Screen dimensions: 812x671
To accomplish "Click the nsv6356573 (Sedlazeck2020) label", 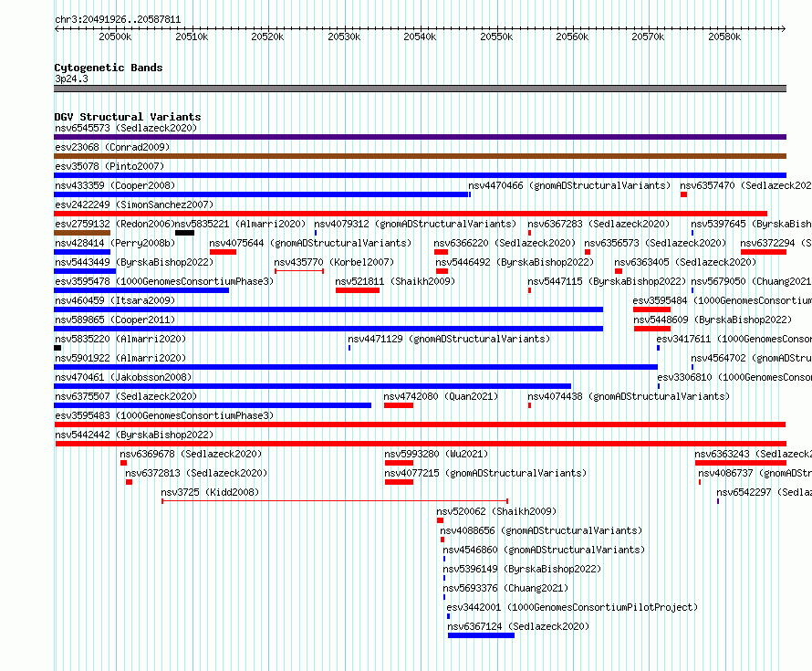I will [x=655, y=243].
